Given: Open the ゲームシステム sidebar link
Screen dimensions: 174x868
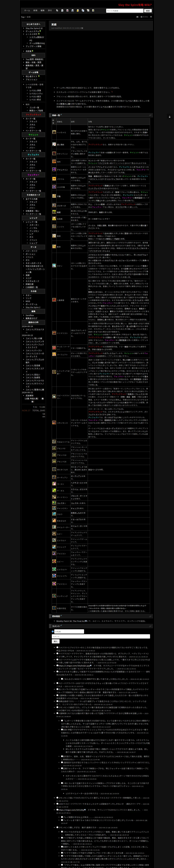Looking at the screenshot, I should click(32, 31).
